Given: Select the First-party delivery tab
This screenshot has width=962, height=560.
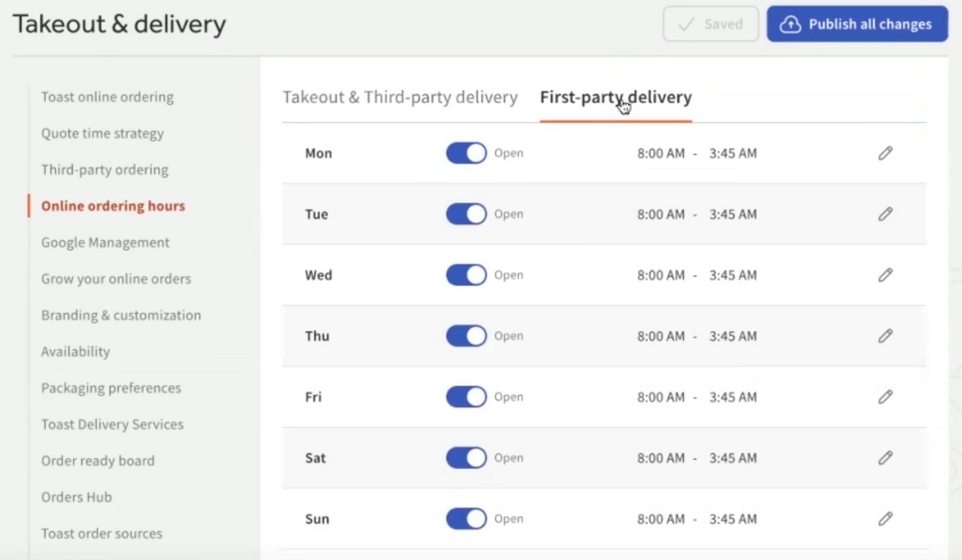Looking at the screenshot, I should (x=616, y=98).
